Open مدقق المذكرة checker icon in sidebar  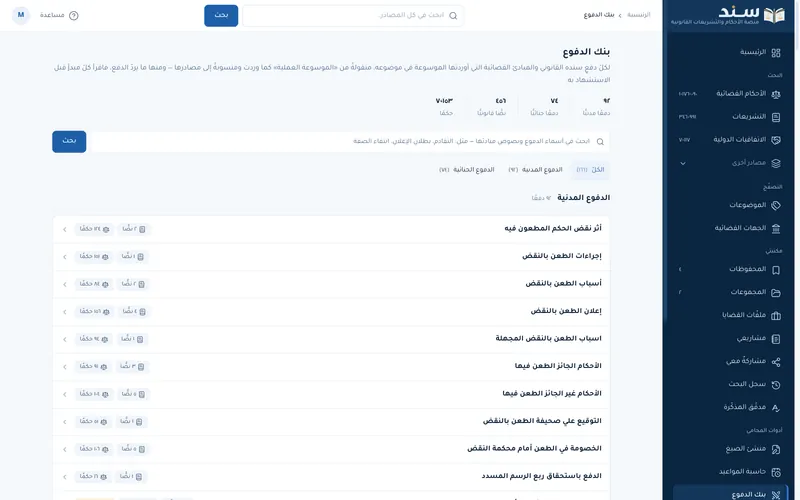click(776, 408)
